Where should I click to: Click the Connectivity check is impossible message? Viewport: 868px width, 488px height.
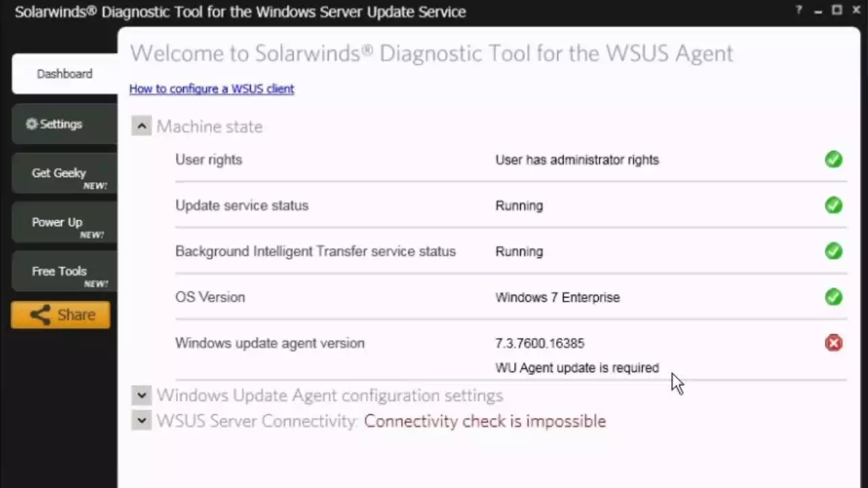[485, 422]
